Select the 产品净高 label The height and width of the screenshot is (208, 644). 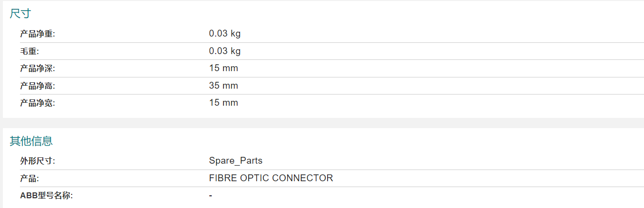pos(37,86)
